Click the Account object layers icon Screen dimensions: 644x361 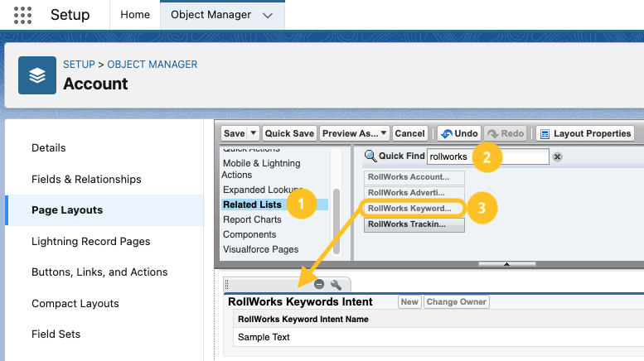pos(37,75)
